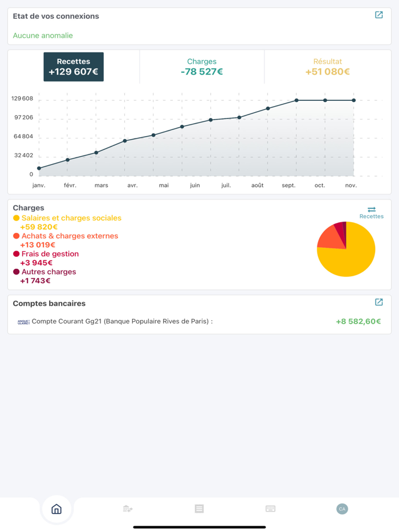
Task: Open connections status external link icon
Action: click(x=378, y=15)
